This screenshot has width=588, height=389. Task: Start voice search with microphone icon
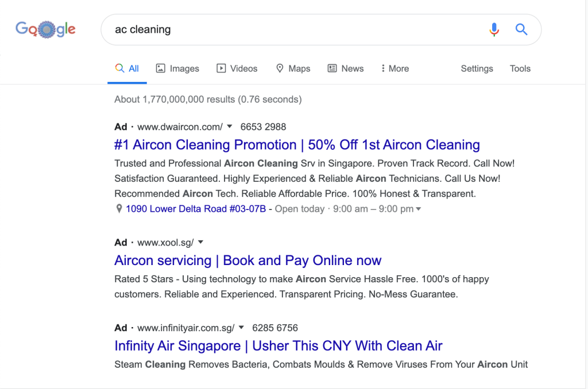point(494,29)
